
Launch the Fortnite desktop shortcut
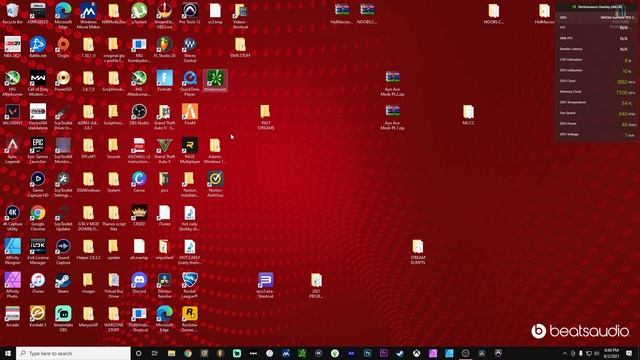click(x=164, y=81)
